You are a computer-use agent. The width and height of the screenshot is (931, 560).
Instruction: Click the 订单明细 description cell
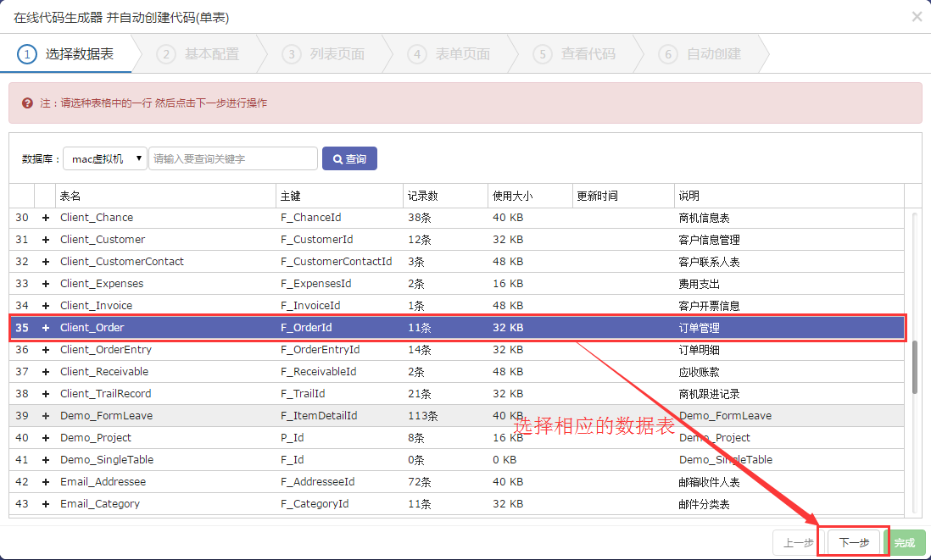699,350
